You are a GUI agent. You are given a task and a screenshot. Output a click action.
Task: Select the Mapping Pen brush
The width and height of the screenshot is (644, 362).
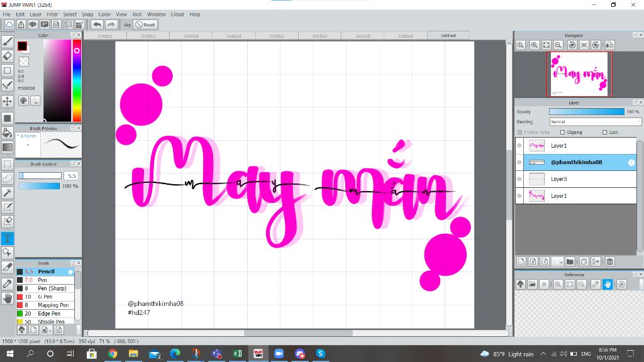[x=45, y=305]
